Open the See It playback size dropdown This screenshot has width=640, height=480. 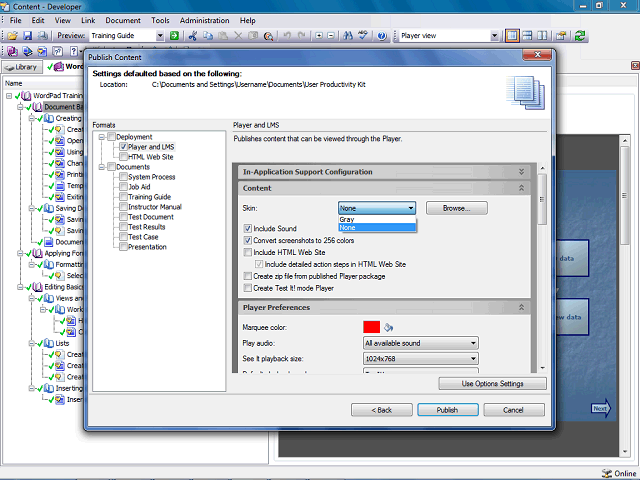coord(420,359)
